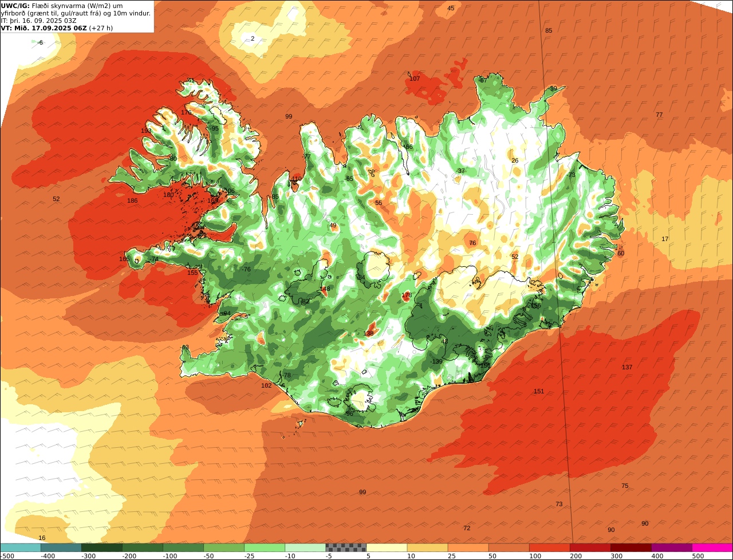Click the '300' legend label
Viewport: 733px width, 560px height.
(x=617, y=555)
